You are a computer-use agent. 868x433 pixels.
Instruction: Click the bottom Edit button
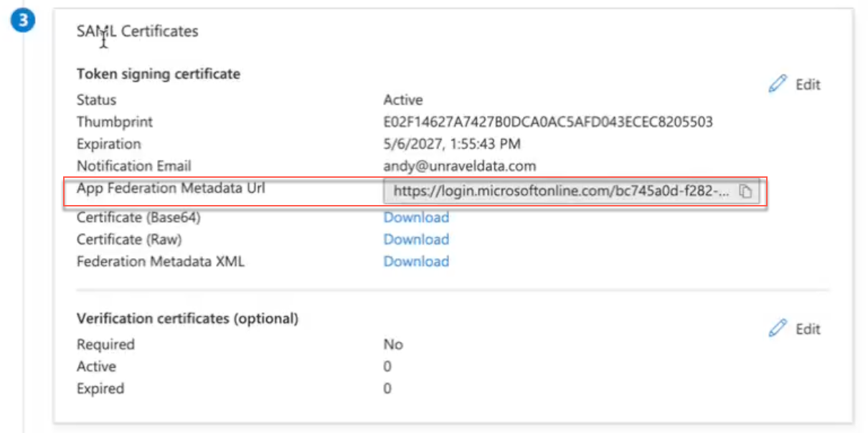[x=808, y=329]
